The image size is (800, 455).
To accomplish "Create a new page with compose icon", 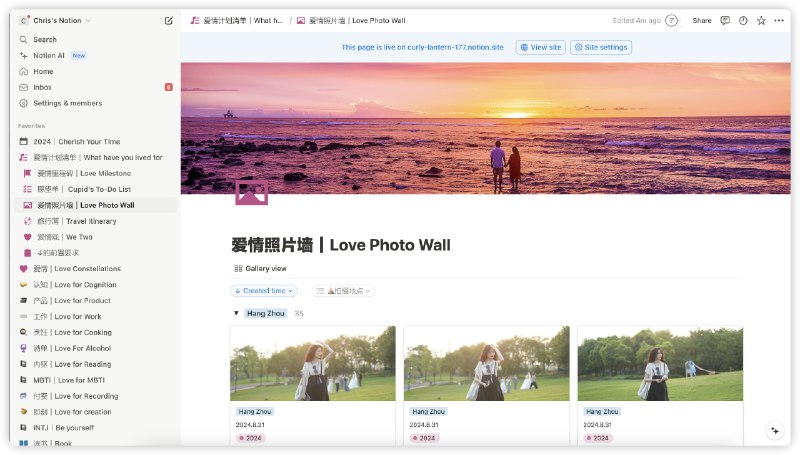I will [x=168, y=20].
